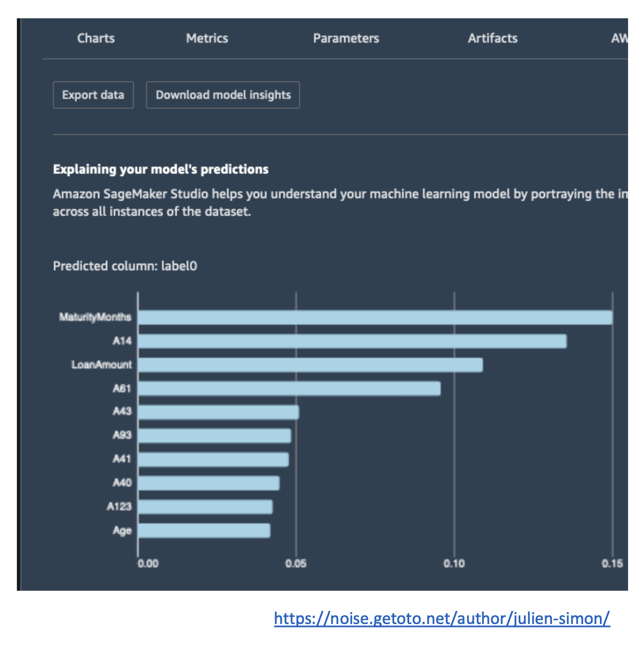Viewport: 644px width, 647px height.
Task: Select the A14 feature bar
Action: tap(352, 341)
